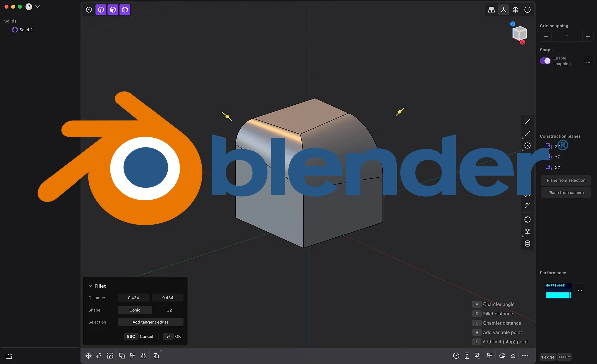Image resolution: width=597 pixels, height=364 pixels.
Task: Click the triangle-over-line icon
Action: click(x=513, y=356)
